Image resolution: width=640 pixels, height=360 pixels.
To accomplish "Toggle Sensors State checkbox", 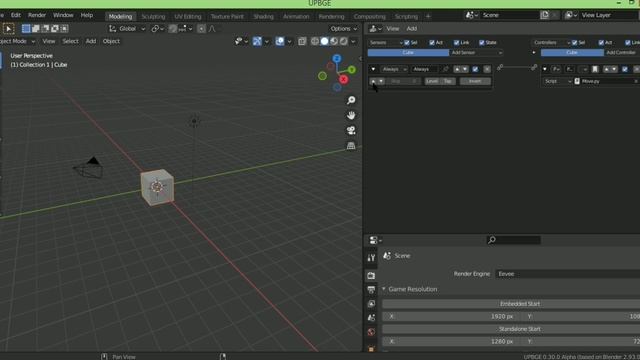I will pos(482,42).
